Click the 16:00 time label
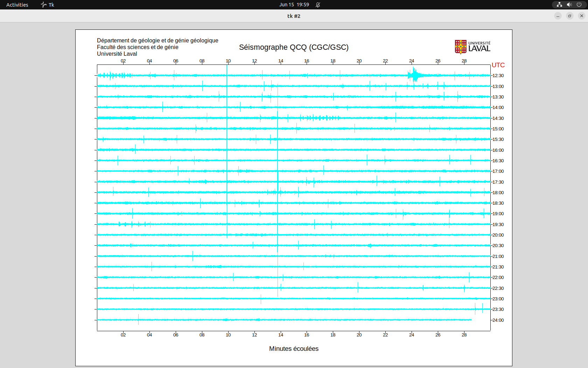Image resolution: width=588 pixels, height=368 pixels. point(498,150)
